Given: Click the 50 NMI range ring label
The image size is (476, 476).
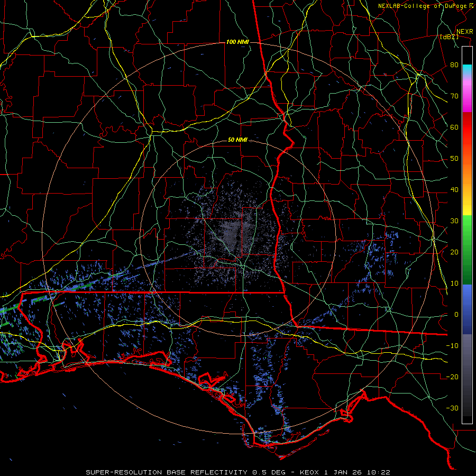Looking at the screenshot, I should tap(237, 140).
